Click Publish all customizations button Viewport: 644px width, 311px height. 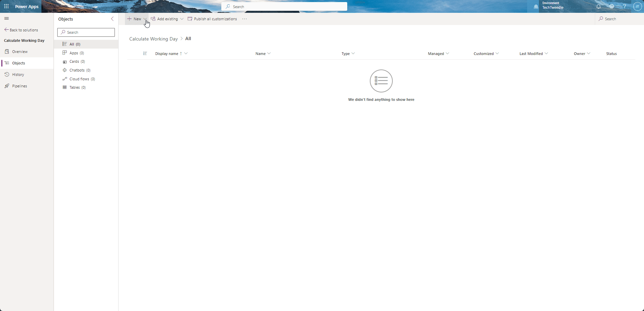(x=212, y=19)
